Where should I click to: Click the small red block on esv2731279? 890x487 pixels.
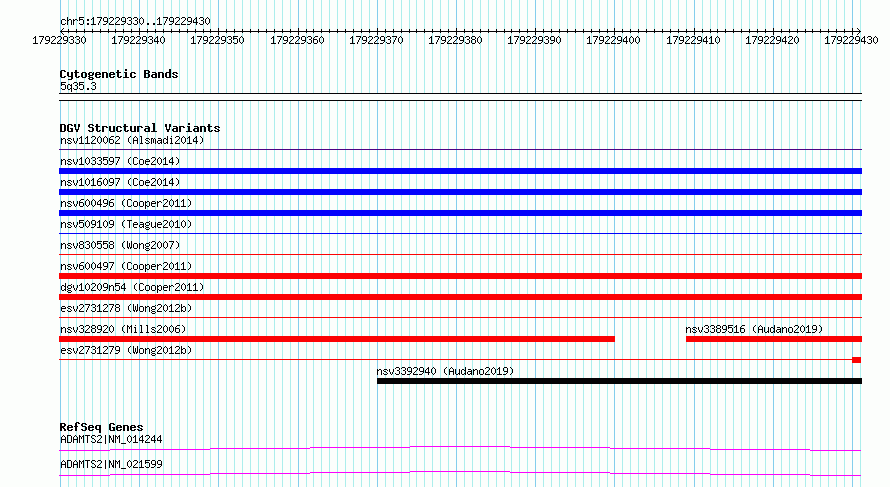click(x=857, y=360)
